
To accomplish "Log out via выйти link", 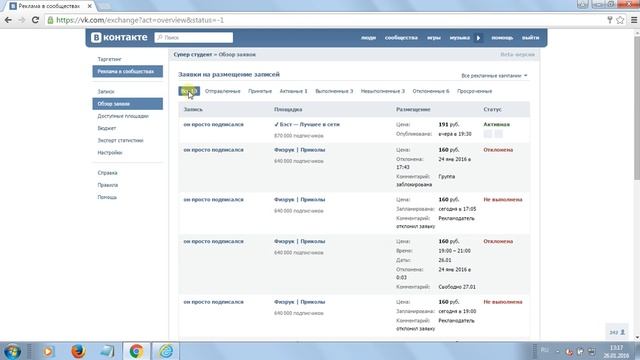I will [x=531, y=38].
